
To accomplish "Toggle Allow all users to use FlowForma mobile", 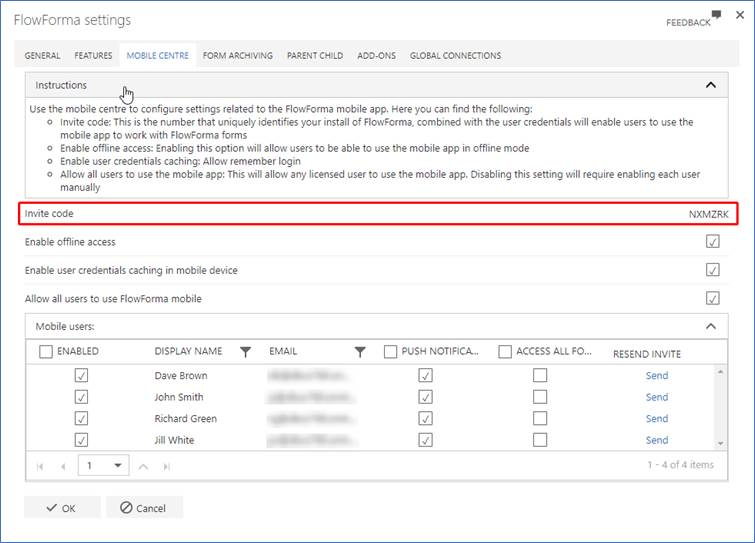I will [x=713, y=298].
